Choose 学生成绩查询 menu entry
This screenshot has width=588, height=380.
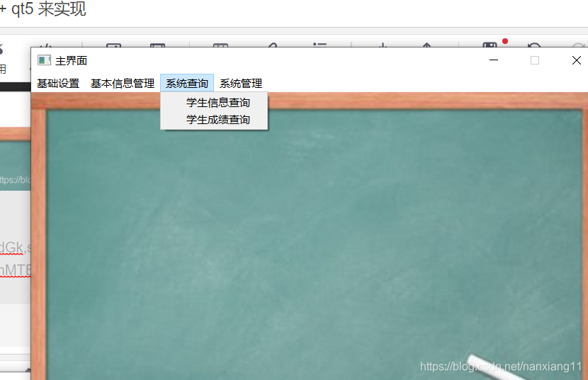click(x=214, y=120)
